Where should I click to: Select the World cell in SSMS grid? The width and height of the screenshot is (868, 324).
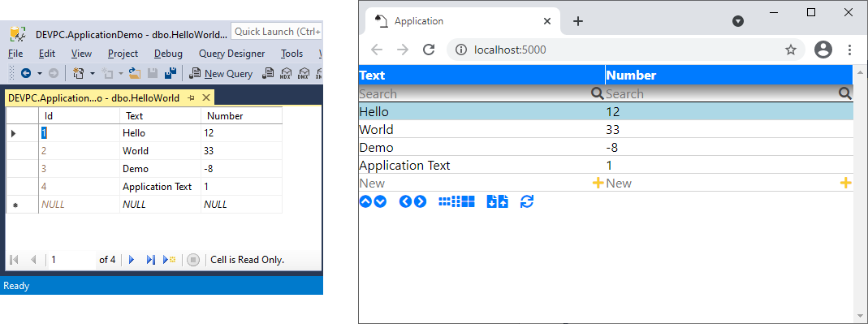[161, 151]
